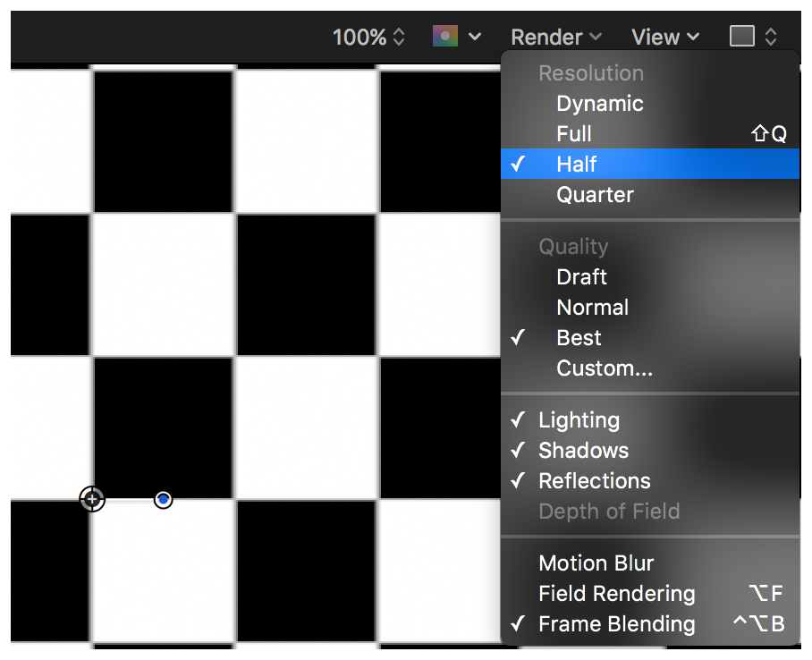Turn off Reflections rendering
Screen dimensions: 812x660
(594, 481)
